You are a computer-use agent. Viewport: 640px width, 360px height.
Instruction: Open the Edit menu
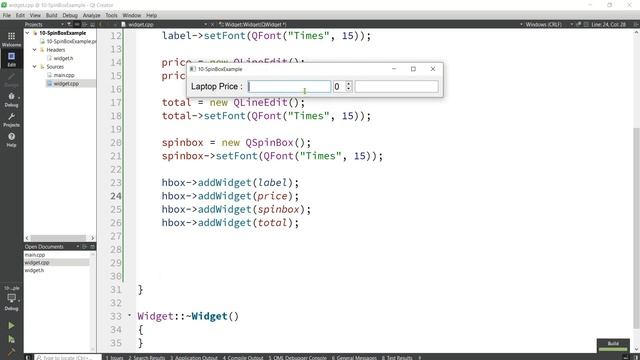click(x=20, y=16)
